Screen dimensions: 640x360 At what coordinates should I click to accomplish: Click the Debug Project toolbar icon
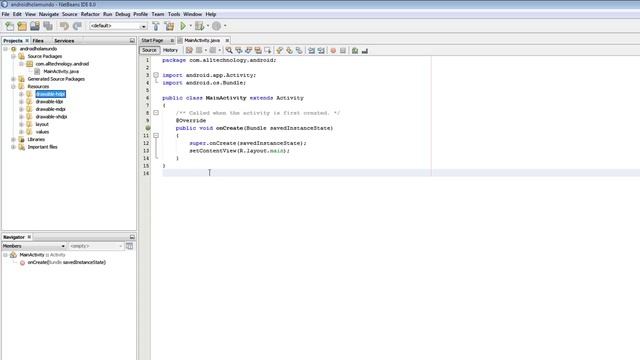[199, 26]
